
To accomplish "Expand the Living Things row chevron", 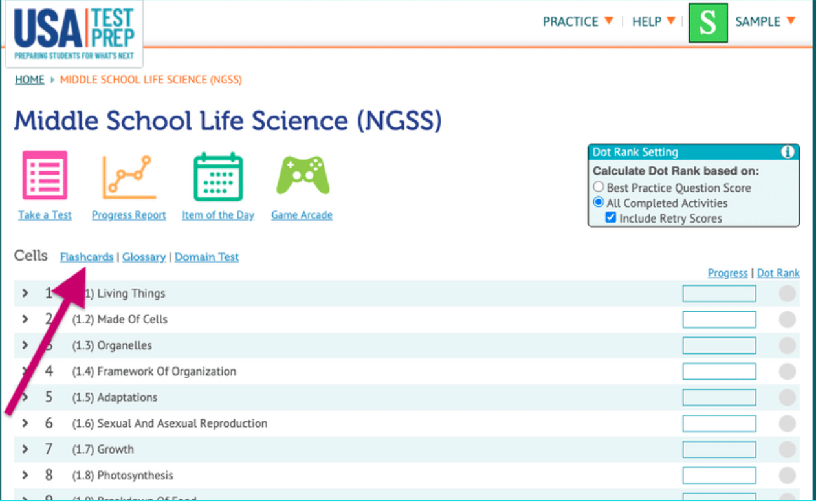I will pos(25,293).
